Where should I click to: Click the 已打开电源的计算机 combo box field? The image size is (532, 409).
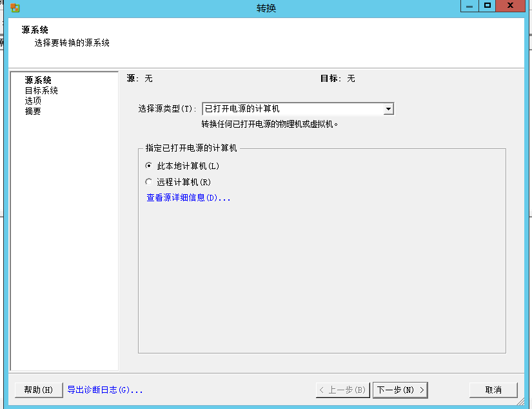tap(298, 109)
